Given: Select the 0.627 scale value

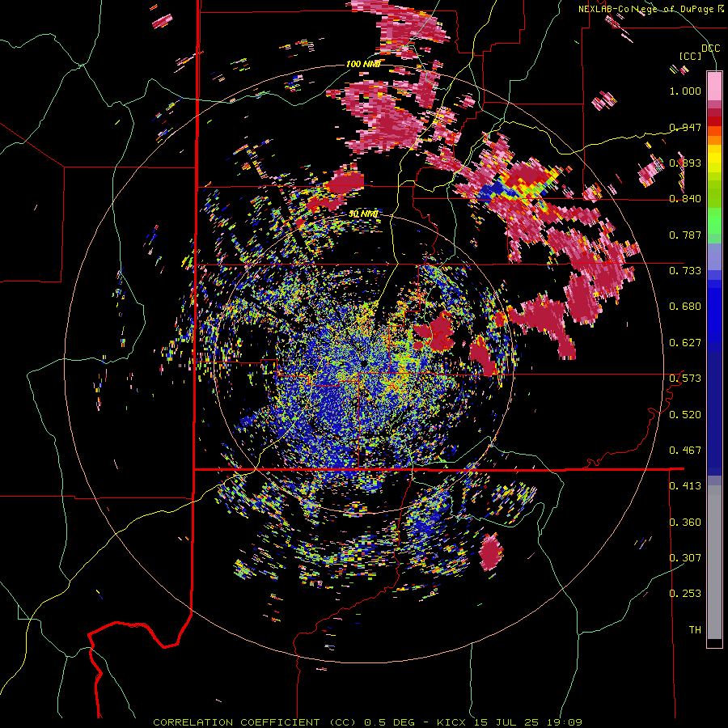Looking at the screenshot, I should pos(685,343).
